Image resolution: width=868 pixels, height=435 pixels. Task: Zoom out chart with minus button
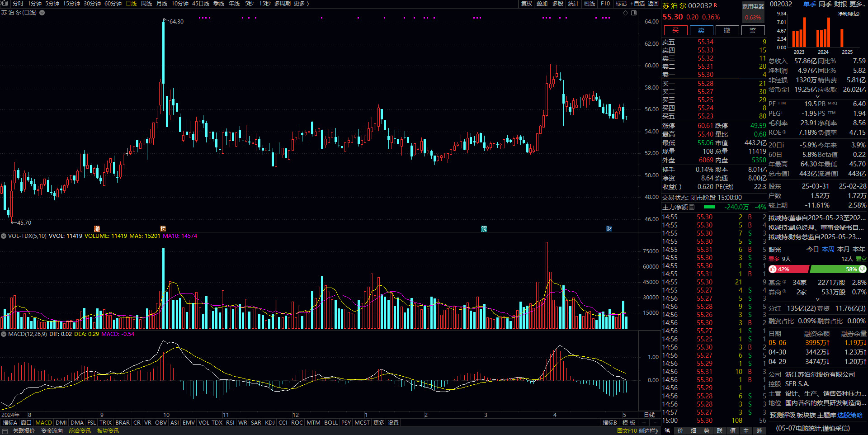pos(655,422)
